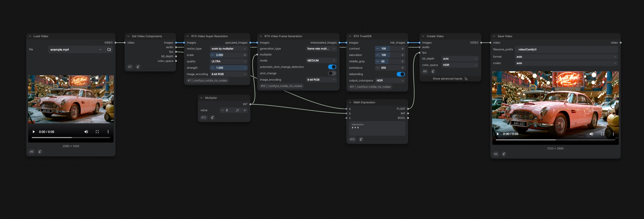Click Show advanced inputs in Create Video
644x219 pixels.
[x=450, y=79]
